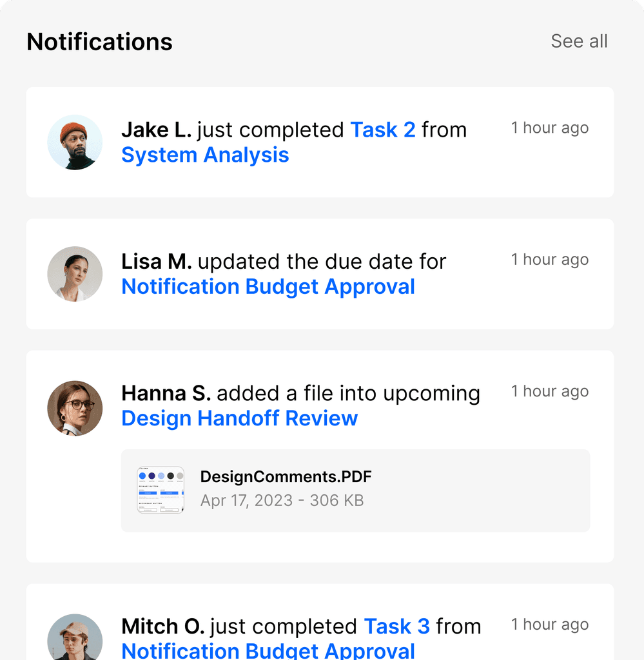Select the Lisa M. name text
The height and width of the screenshot is (660, 644).
pyautogui.click(x=157, y=262)
